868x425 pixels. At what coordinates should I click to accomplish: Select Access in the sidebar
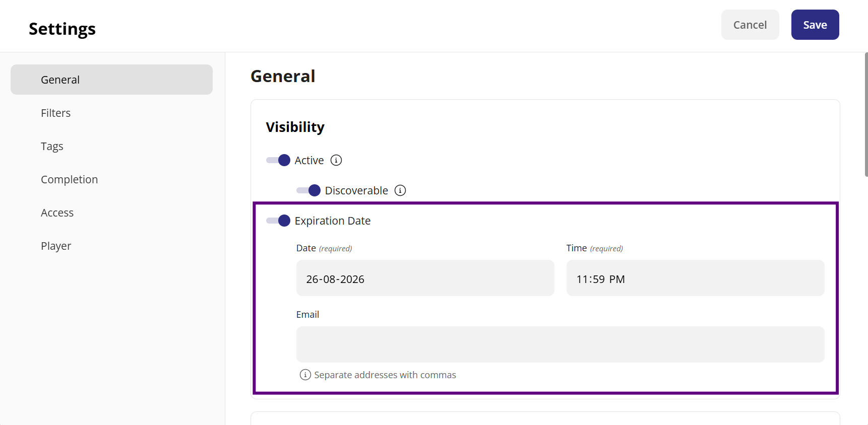111,212
